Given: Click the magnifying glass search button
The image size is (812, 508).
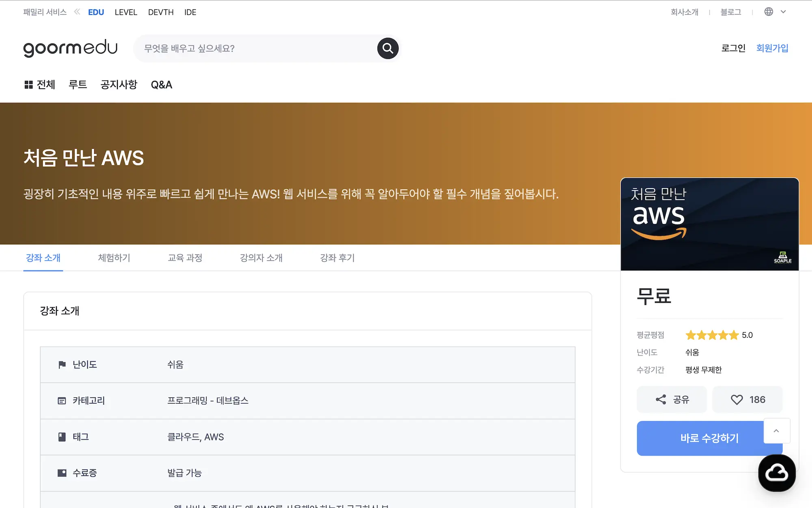Looking at the screenshot, I should point(388,48).
